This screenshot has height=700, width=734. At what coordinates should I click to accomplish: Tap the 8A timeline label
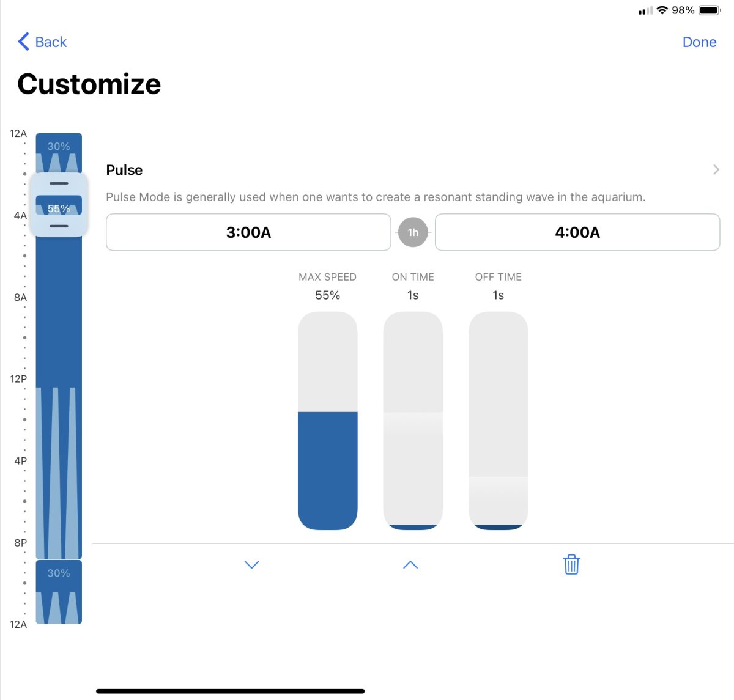click(x=20, y=297)
